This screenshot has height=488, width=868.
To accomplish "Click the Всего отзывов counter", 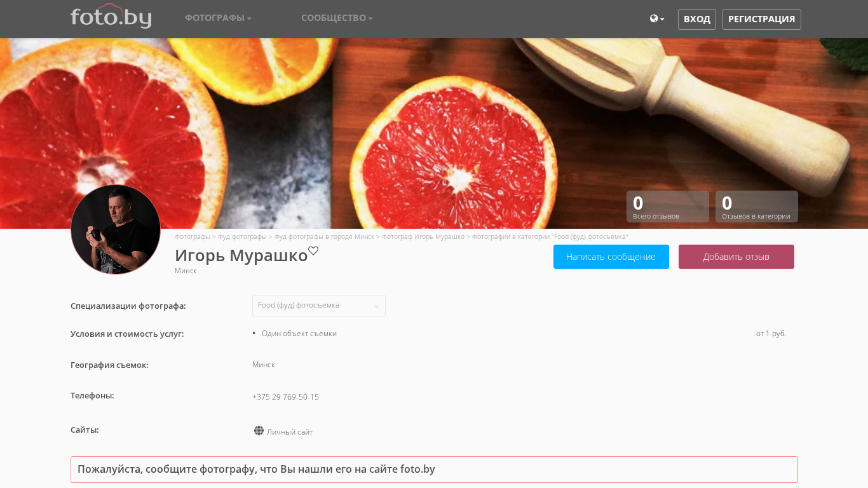I will pos(668,207).
